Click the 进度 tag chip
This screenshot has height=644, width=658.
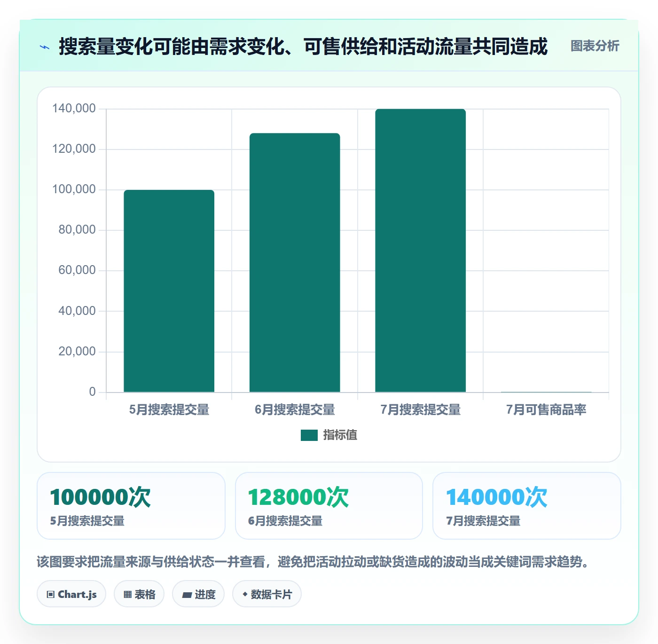(x=198, y=594)
